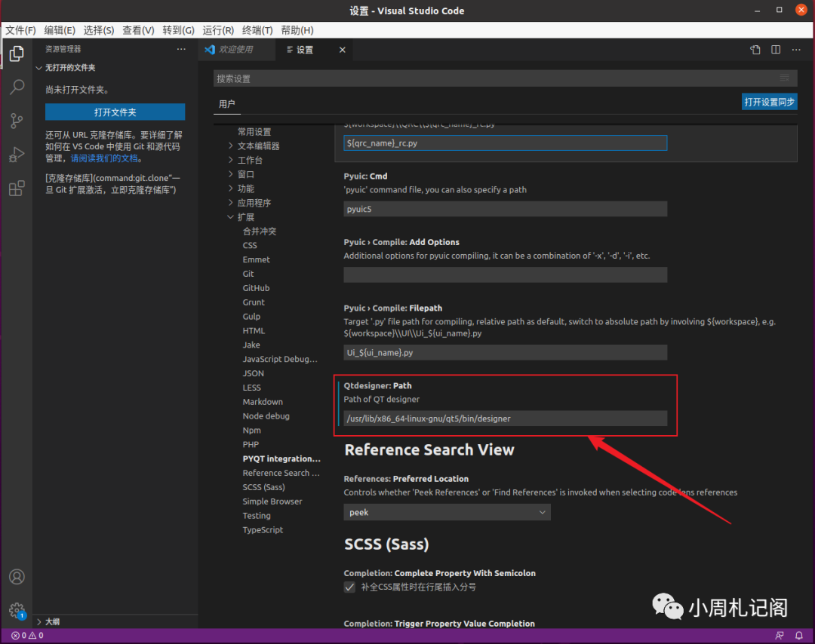Select 合并冲突 in settings tree
This screenshot has width=815, height=644.
pos(260,231)
